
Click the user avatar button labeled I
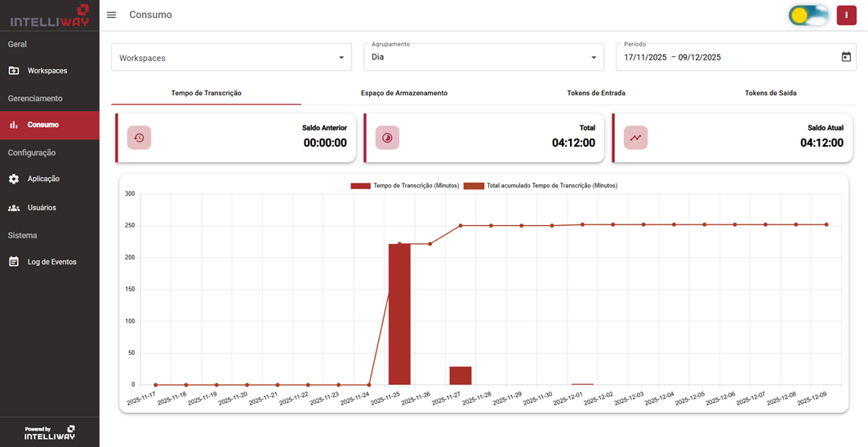pyautogui.click(x=846, y=15)
